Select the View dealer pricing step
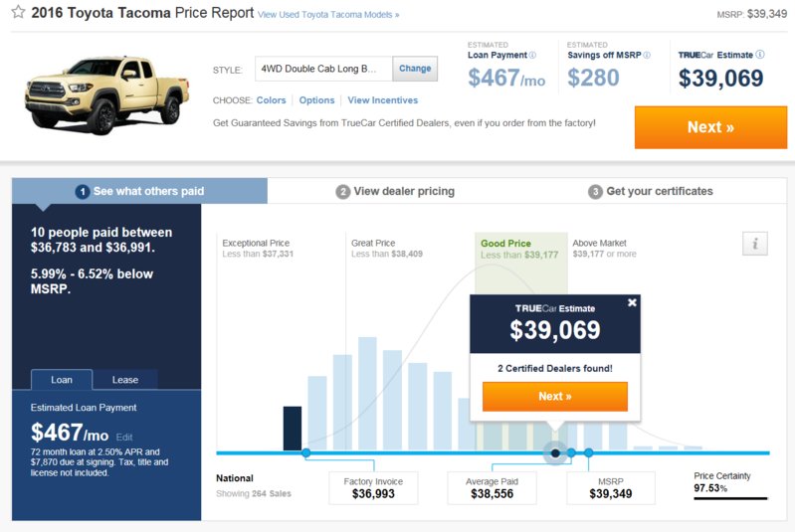This screenshot has height=532, width=795. pyautogui.click(x=395, y=192)
